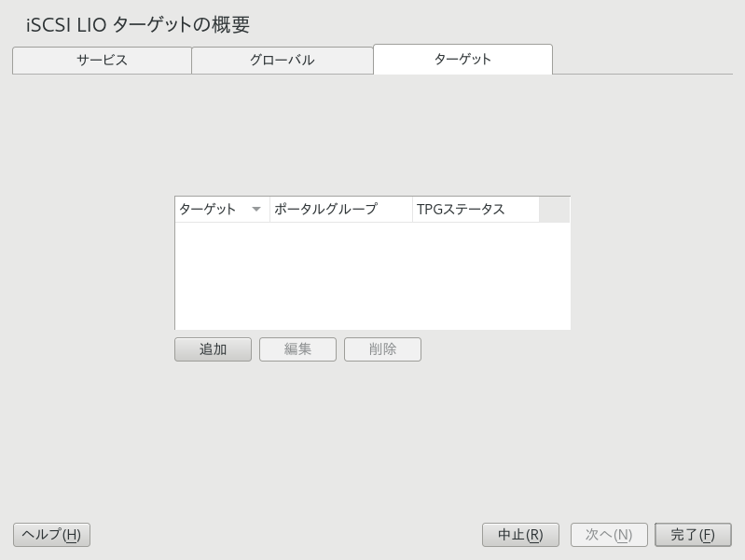This screenshot has height=560, width=745.
Task: Click blank header area right of TPGステータス
Action: tap(554, 210)
